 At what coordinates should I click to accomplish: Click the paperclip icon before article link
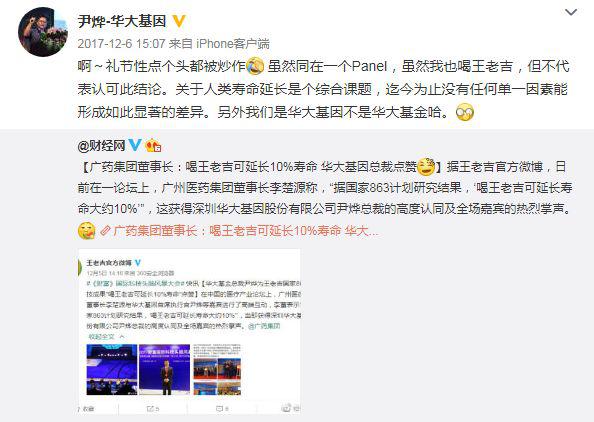point(105,230)
